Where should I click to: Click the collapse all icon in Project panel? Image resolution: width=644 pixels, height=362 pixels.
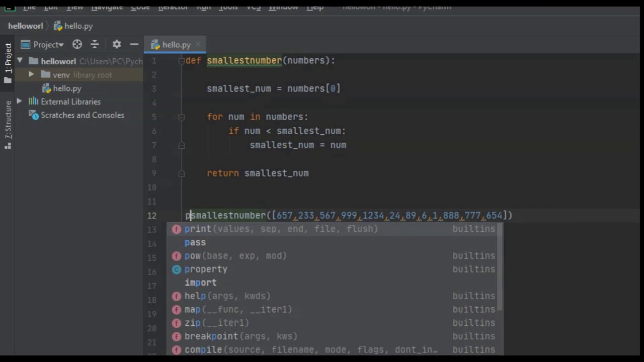[95, 44]
